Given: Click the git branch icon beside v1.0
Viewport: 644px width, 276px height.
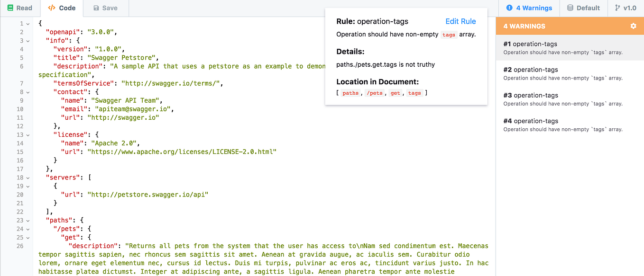Looking at the screenshot, I should pos(617,8).
